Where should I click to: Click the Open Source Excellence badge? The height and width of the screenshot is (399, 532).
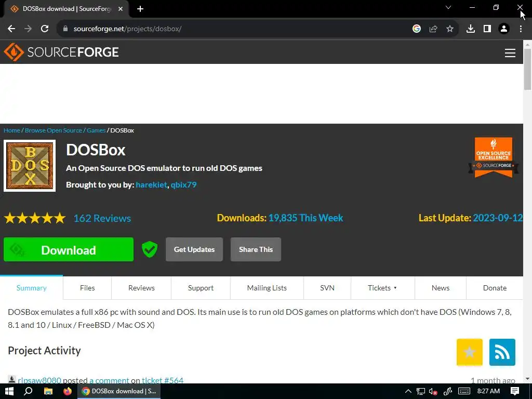click(x=494, y=157)
